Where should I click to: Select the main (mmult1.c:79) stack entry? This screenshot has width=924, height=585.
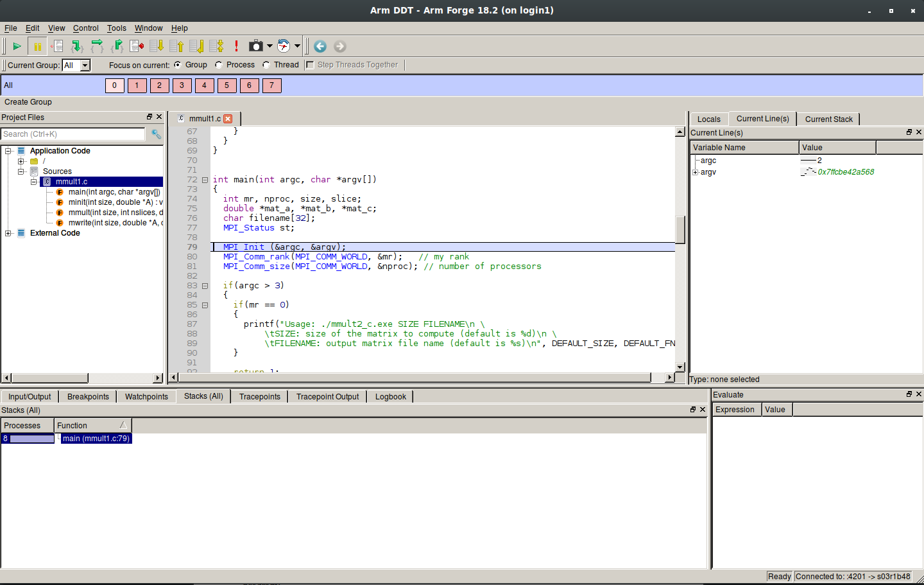click(x=96, y=439)
